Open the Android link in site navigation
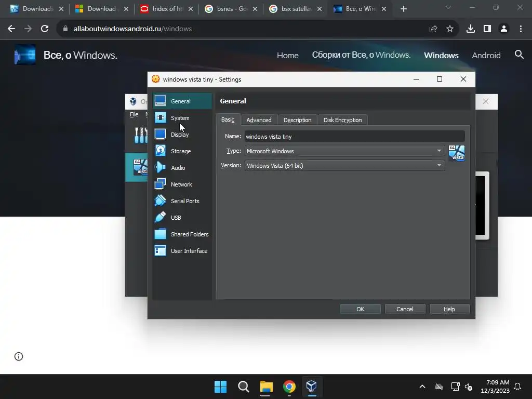532x399 pixels. pyautogui.click(x=486, y=55)
